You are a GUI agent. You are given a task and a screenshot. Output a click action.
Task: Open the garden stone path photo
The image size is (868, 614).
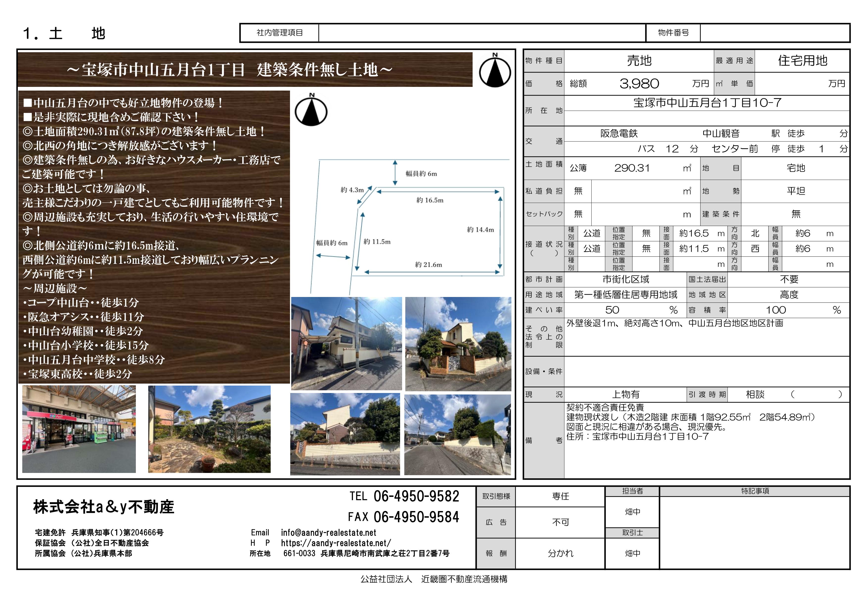[209, 429]
